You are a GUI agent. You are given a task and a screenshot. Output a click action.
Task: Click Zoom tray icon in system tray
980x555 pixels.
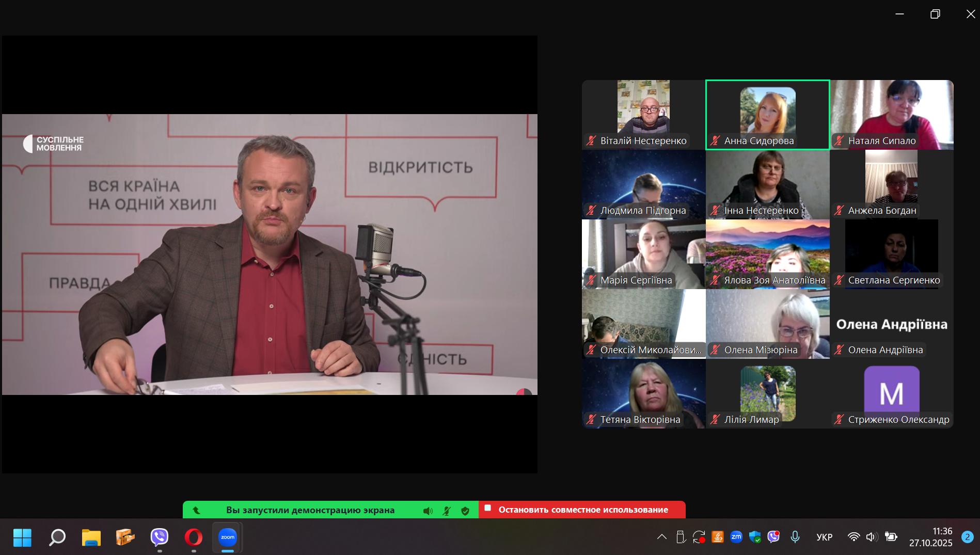tap(736, 537)
